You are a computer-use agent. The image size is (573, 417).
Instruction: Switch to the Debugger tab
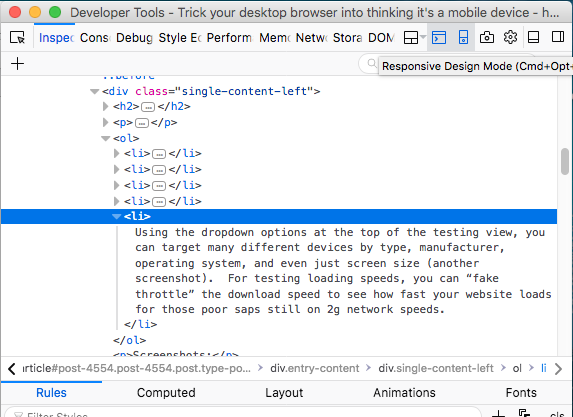pyautogui.click(x=134, y=38)
